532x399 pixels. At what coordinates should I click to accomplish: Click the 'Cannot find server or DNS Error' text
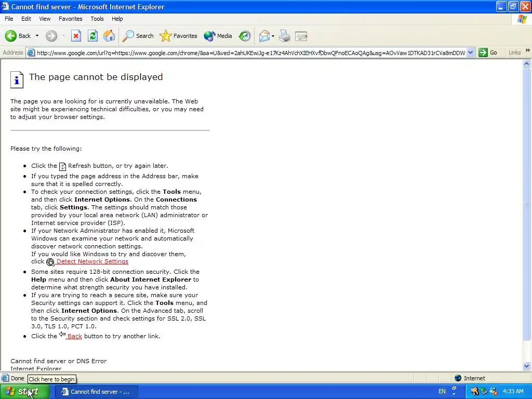click(x=58, y=361)
